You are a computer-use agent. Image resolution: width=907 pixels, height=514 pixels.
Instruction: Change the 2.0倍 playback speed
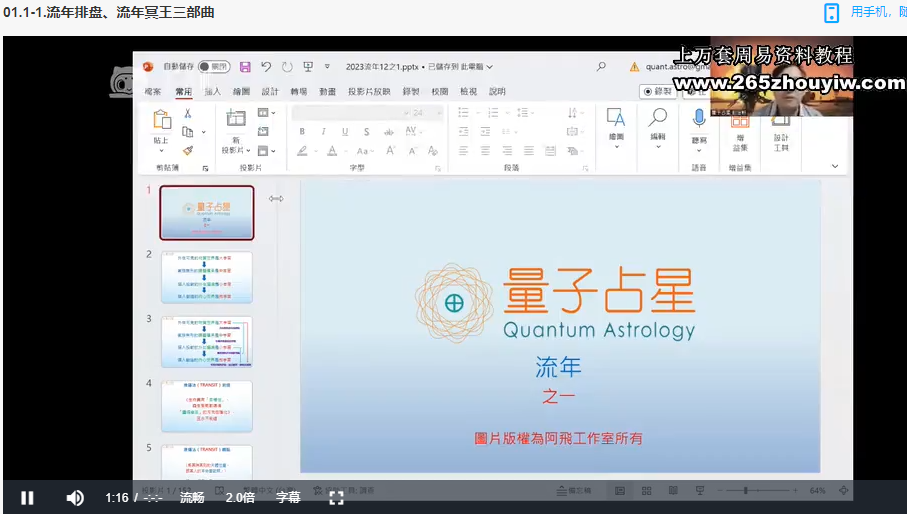tap(240, 498)
